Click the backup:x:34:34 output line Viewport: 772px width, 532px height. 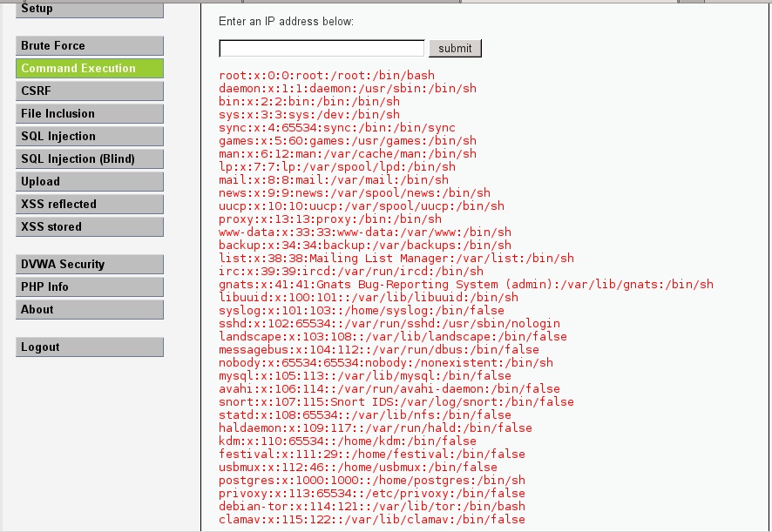pyautogui.click(x=365, y=245)
